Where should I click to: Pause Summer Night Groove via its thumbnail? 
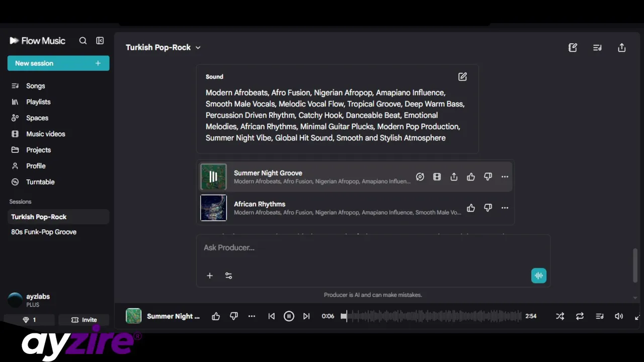click(213, 177)
